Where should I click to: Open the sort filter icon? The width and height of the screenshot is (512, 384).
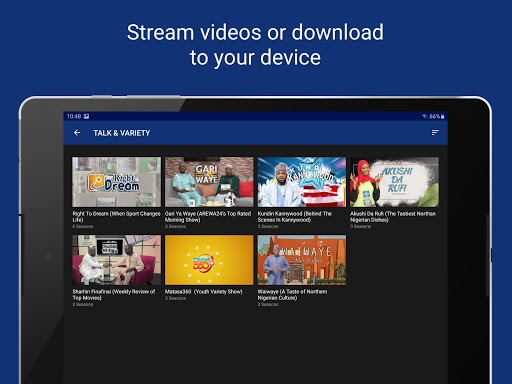pyautogui.click(x=435, y=133)
